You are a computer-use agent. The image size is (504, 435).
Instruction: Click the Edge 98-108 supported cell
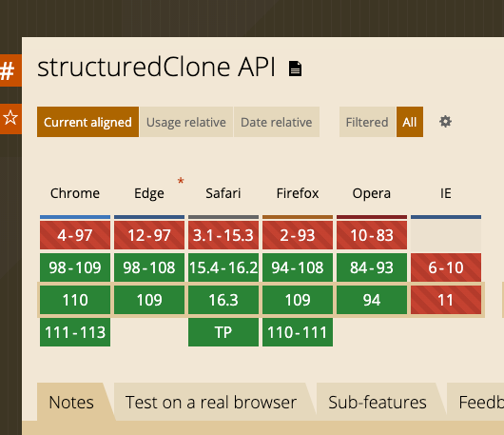tap(149, 267)
